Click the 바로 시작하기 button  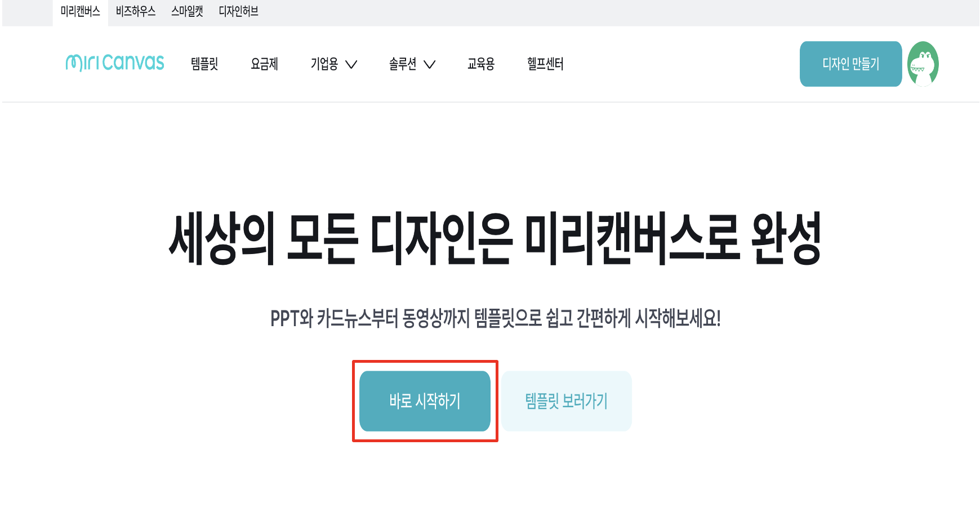point(425,401)
